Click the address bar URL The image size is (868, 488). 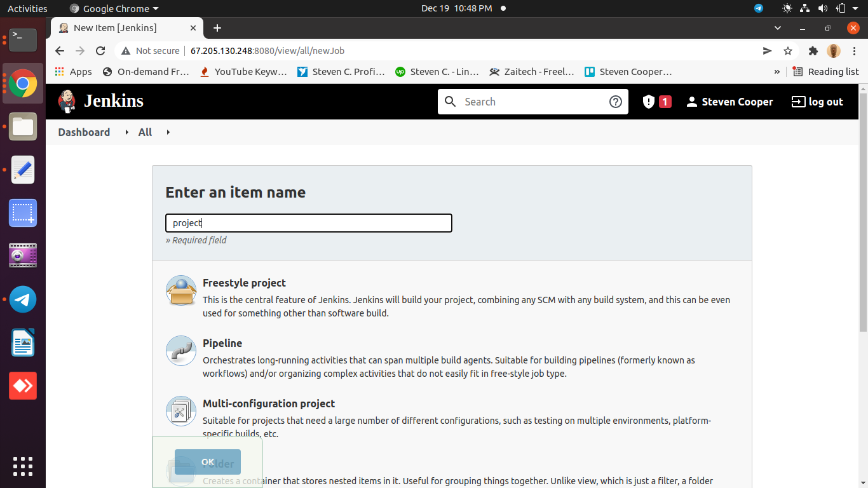pyautogui.click(x=268, y=51)
